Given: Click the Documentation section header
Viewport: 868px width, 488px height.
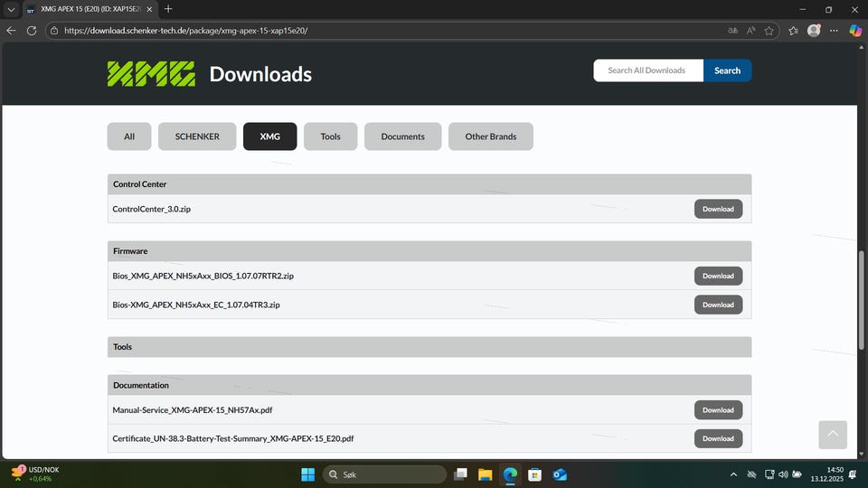Looking at the screenshot, I should click(x=429, y=385).
